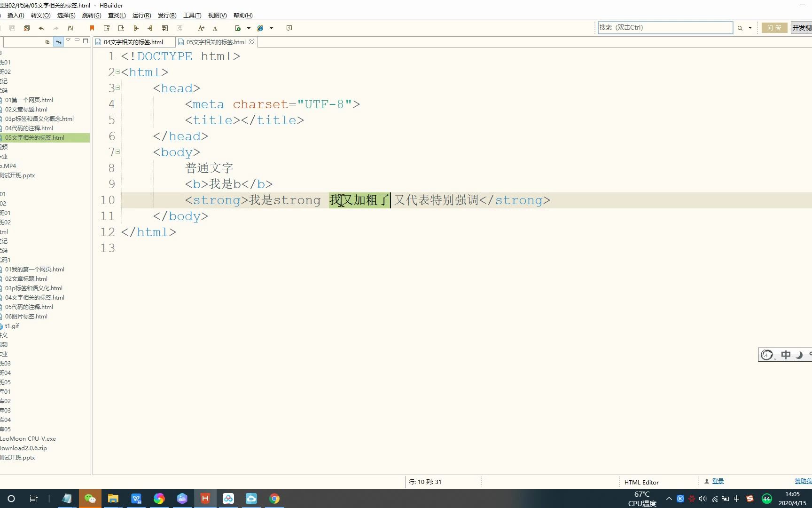
Task: Click the orange bookmark toolbar icon
Action: tap(92, 28)
